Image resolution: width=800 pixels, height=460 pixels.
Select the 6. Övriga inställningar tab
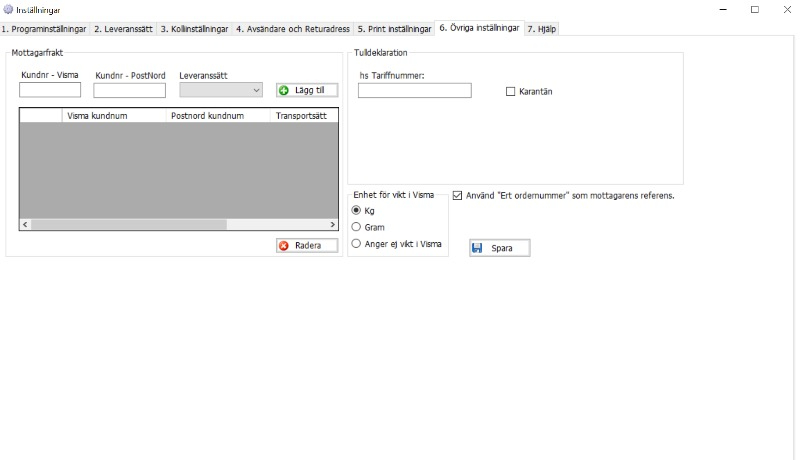coord(479,28)
